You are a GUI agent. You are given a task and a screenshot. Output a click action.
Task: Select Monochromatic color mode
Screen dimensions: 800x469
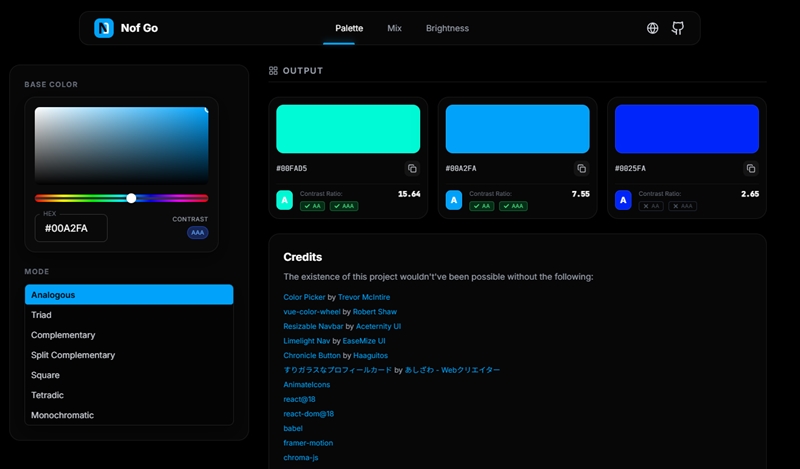point(65,415)
